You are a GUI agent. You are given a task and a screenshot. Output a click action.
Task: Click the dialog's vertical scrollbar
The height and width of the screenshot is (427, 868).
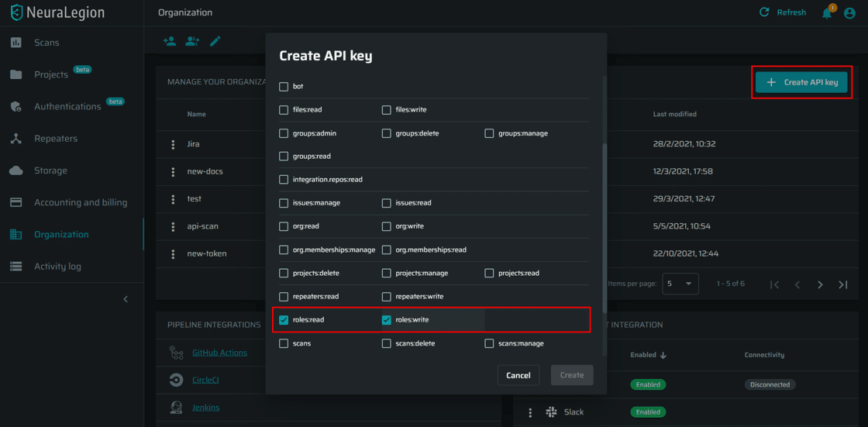[604, 228]
